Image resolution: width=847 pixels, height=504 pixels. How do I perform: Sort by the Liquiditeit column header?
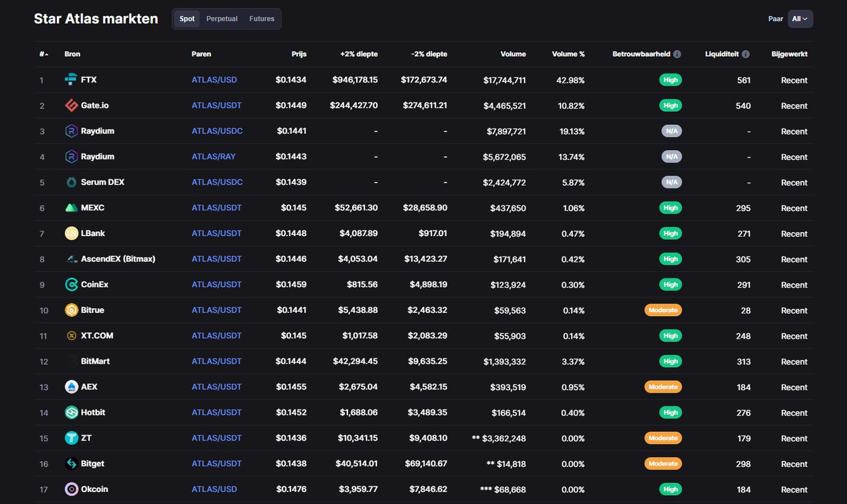click(x=722, y=54)
